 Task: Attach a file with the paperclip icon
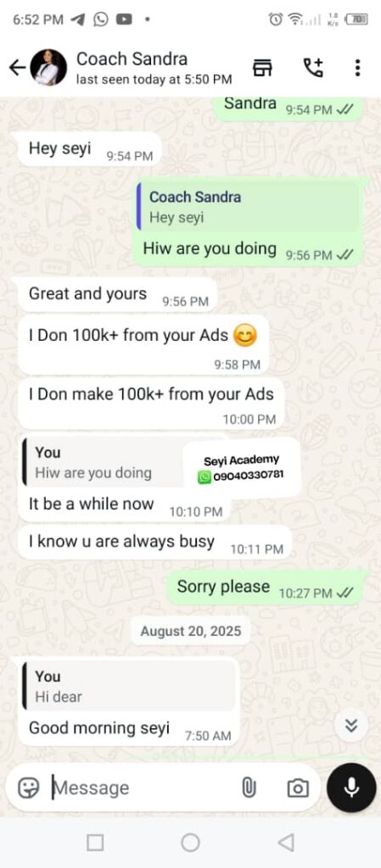pos(249,787)
